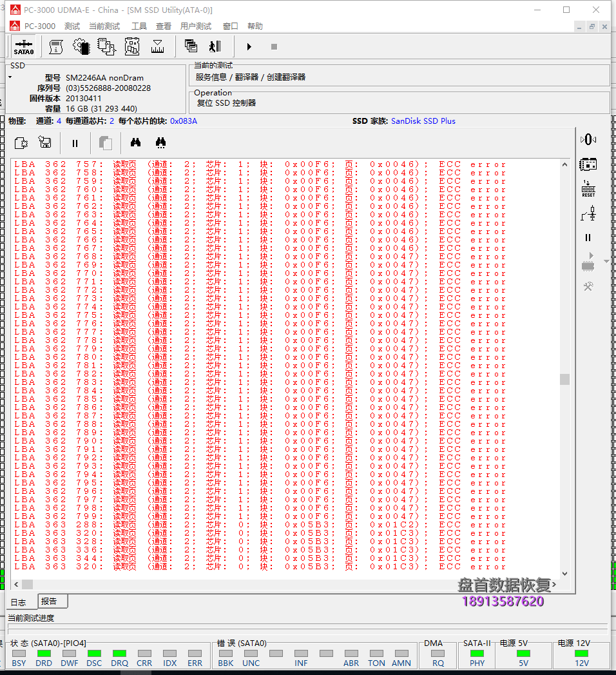This screenshot has width=616, height=675.
Task: Click log line LBA 362 757
Action: 260,164
